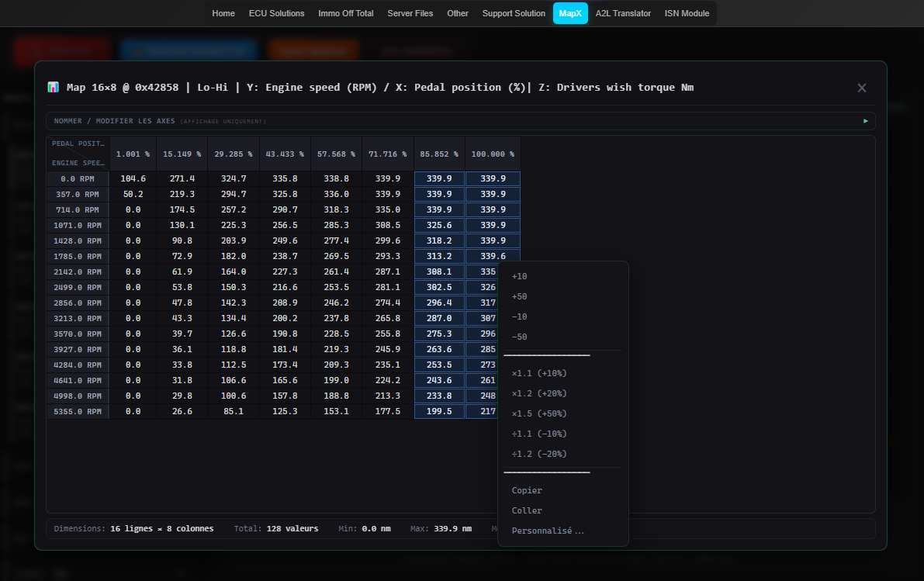This screenshot has height=581, width=924.
Task: Select the active MapX tab
Action: point(570,13)
